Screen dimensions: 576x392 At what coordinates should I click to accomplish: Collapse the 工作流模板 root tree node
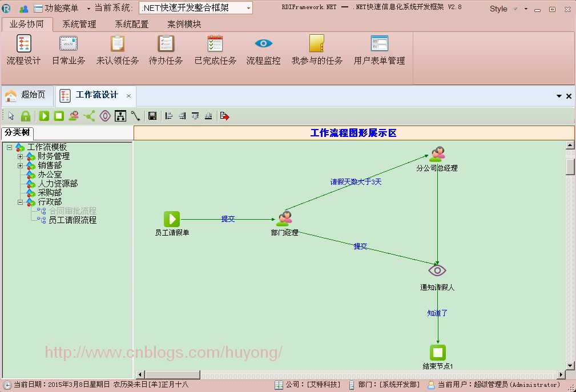[10, 147]
